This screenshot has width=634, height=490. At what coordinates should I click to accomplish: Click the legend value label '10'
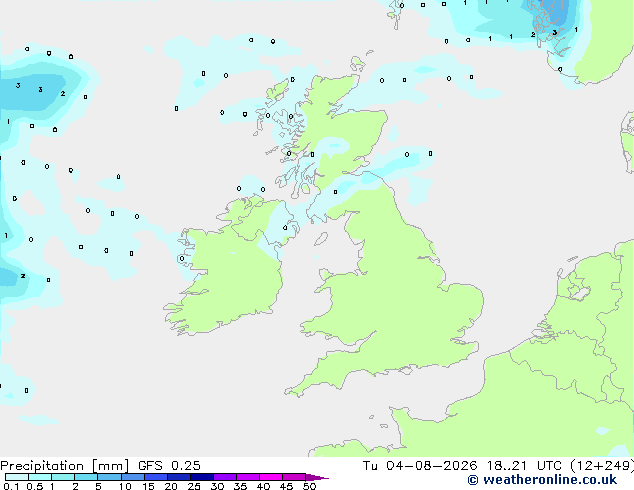click(125, 486)
